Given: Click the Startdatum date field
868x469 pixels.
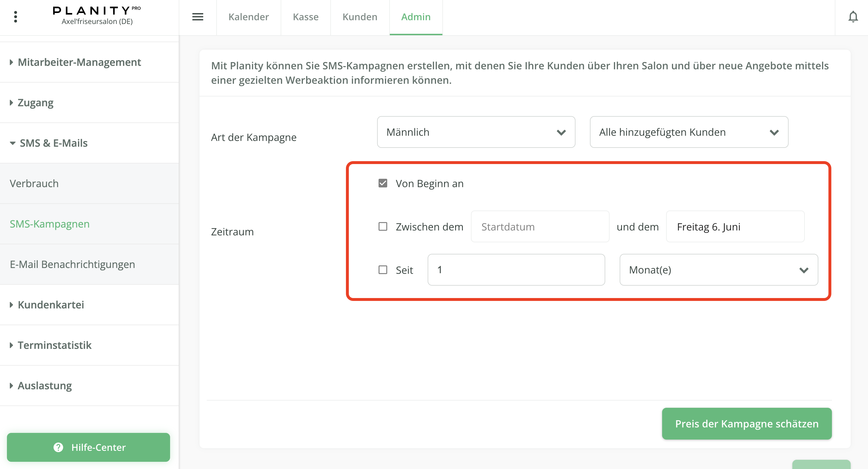Looking at the screenshot, I should point(539,226).
